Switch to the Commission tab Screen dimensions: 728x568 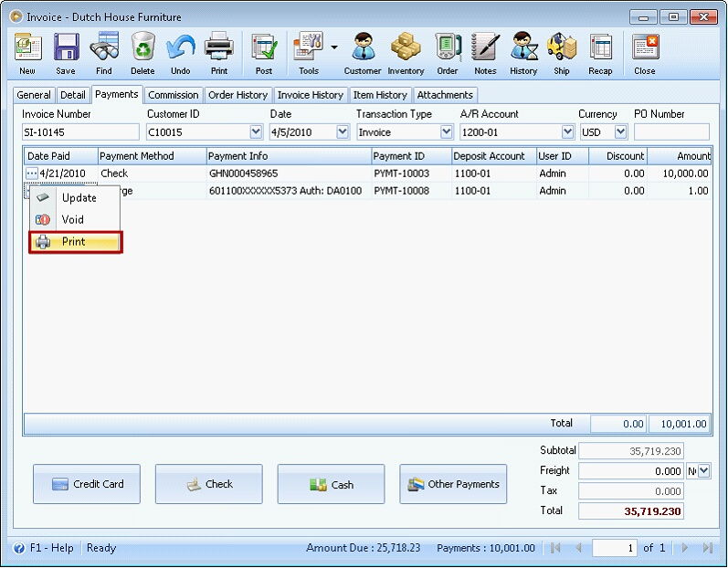click(173, 95)
